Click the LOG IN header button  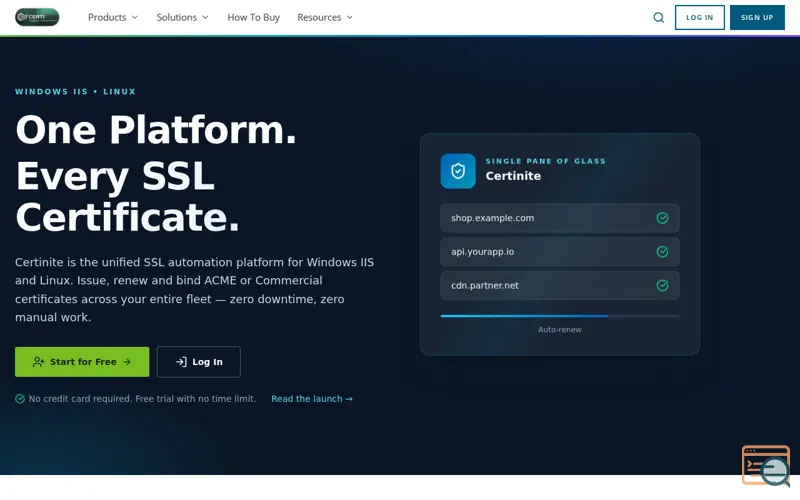[699, 17]
